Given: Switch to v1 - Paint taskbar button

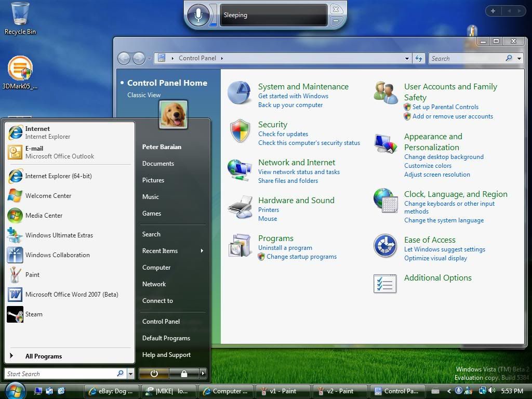Looking at the screenshot, I should [283, 391].
